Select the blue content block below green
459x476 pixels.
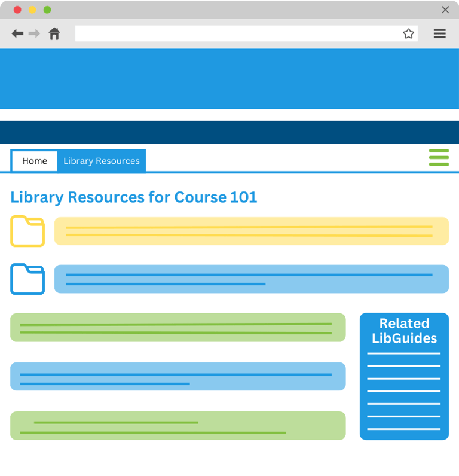click(178, 376)
